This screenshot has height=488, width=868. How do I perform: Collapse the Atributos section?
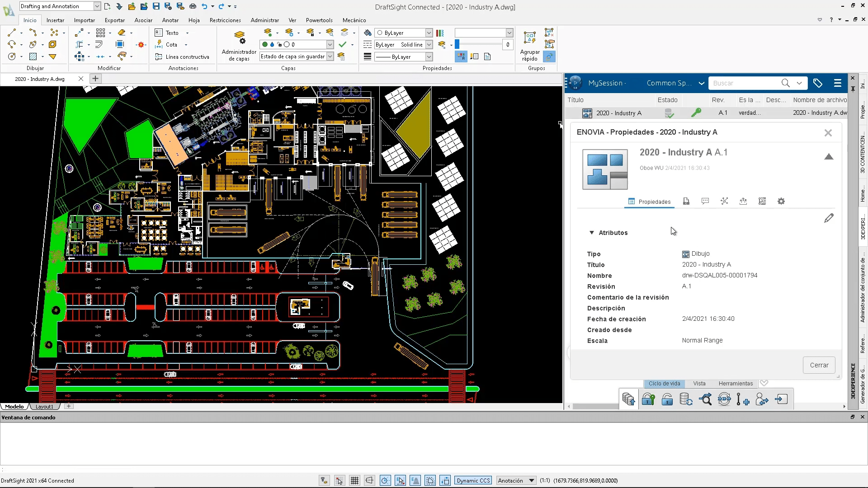coord(591,233)
